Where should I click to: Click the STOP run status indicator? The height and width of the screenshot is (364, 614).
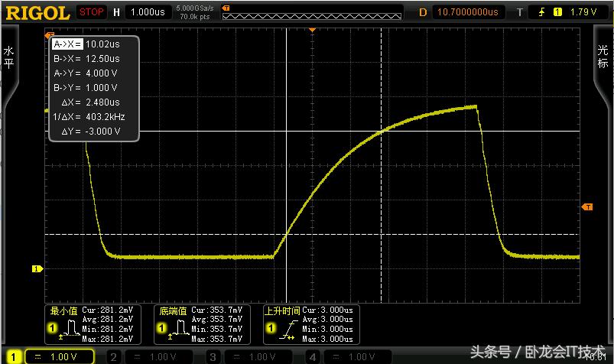click(x=91, y=12)
